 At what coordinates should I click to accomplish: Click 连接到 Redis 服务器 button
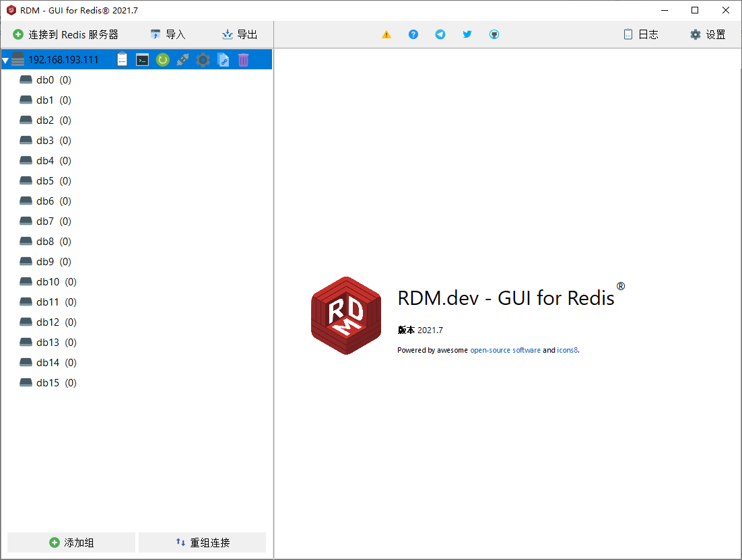[65, 34]
